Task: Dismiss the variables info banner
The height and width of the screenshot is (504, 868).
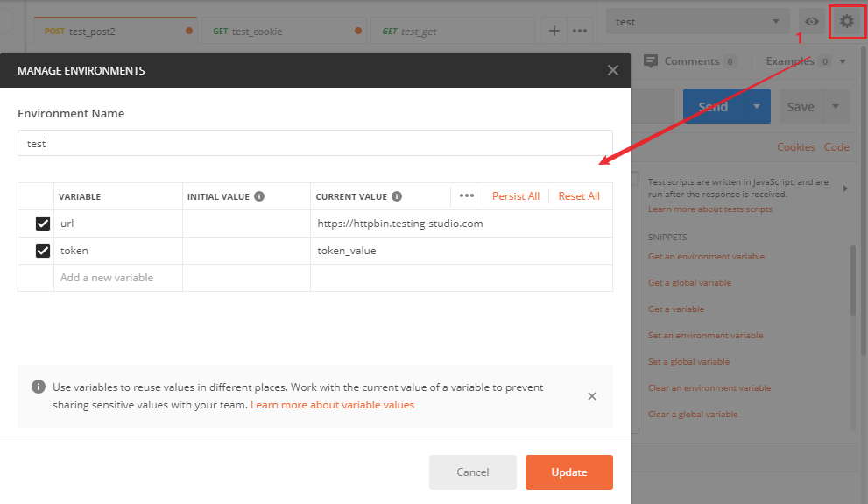Action: [x=592, y=396]
